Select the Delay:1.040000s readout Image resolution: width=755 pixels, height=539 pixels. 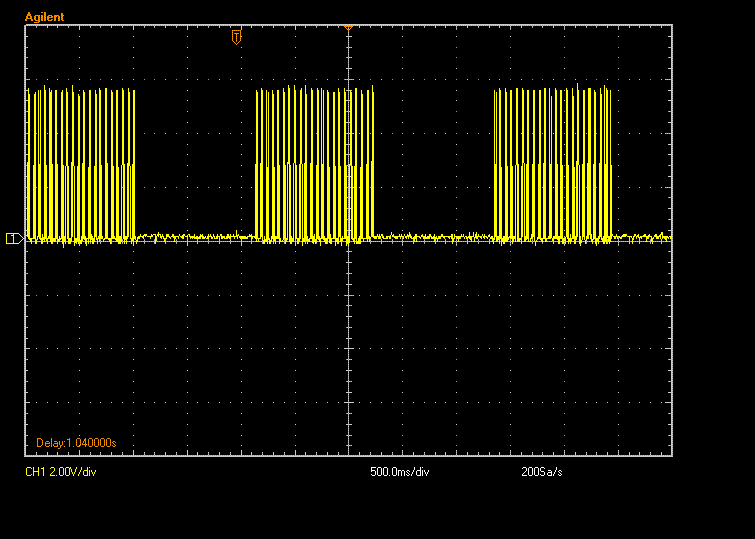77,443
